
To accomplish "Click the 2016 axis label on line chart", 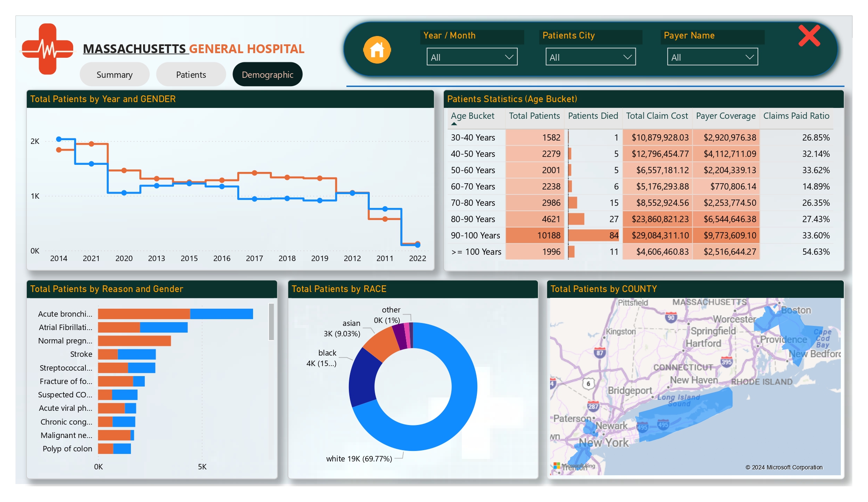I will click(x=222, y=258).
